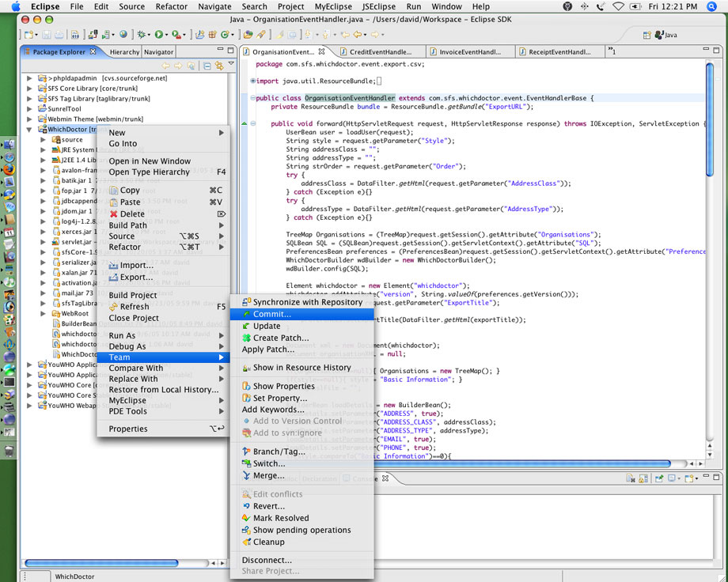Expand the SFS Core Library project
Viewport: 728px width, 582px height.
pyautogui.click(x=29, y=89)
